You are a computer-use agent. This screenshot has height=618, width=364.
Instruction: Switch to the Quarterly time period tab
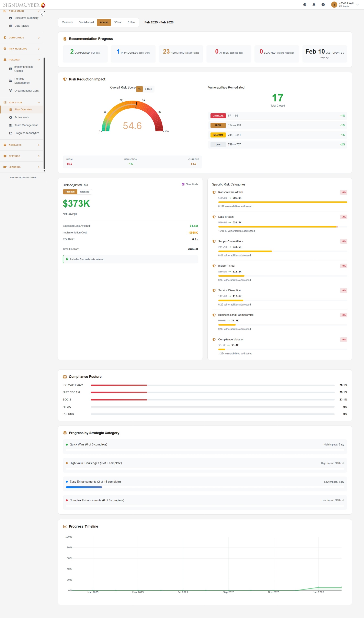coord(67,22)
